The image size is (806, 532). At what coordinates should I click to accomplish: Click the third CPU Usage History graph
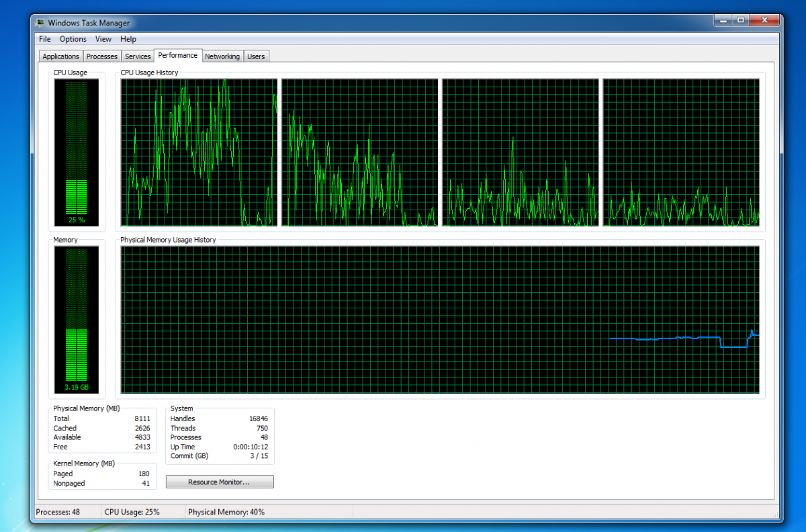tap(520, 152)
